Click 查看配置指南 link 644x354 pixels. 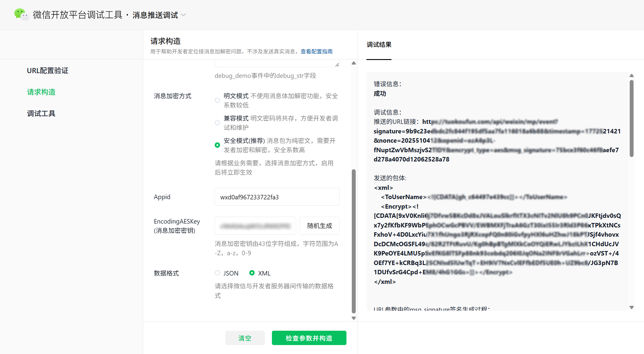(x=316, y=52)
